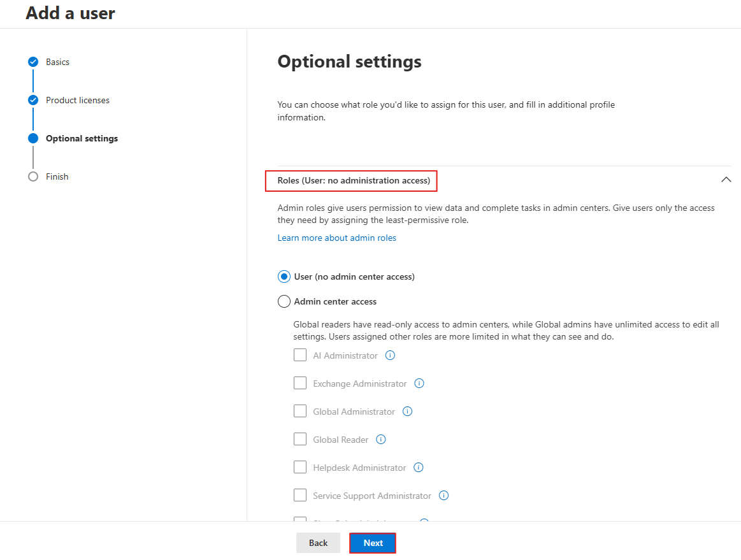Screen dimensions: 741x560
Task: Show info about Global Administrator role
Action: click(408, 412)
